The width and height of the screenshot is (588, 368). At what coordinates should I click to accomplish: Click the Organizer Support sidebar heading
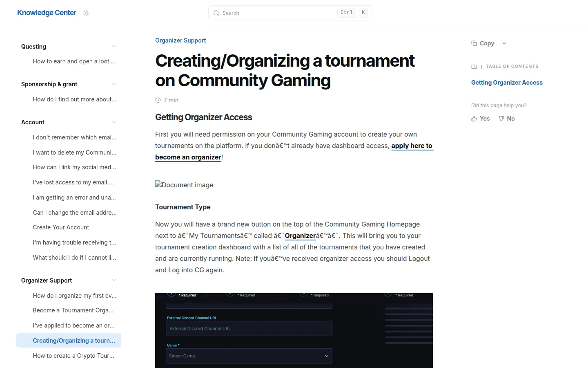click(x=47, y=280)
